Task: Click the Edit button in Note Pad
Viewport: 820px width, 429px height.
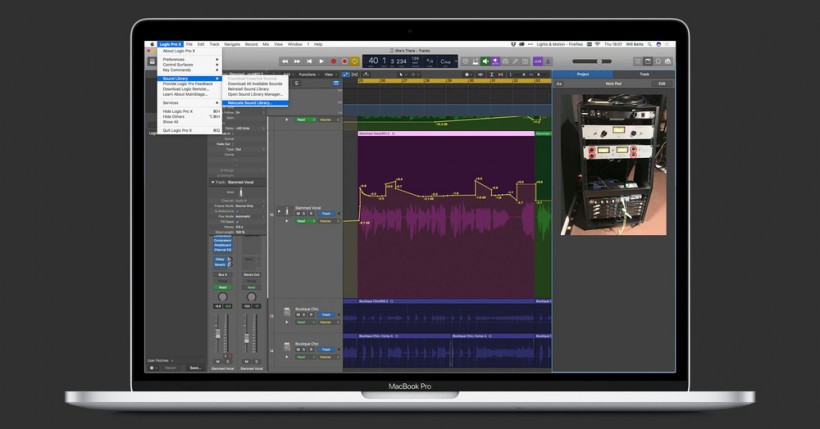Action: pyautogui.click(x=660, y=83)
